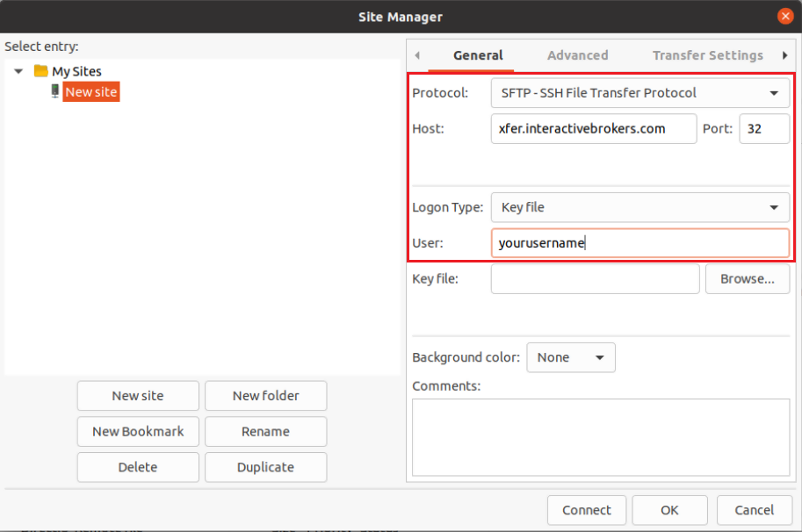This screenshot has height=532, width=802.
Task: Switch to the Advanced tab
Action: [x=577, y=55]
